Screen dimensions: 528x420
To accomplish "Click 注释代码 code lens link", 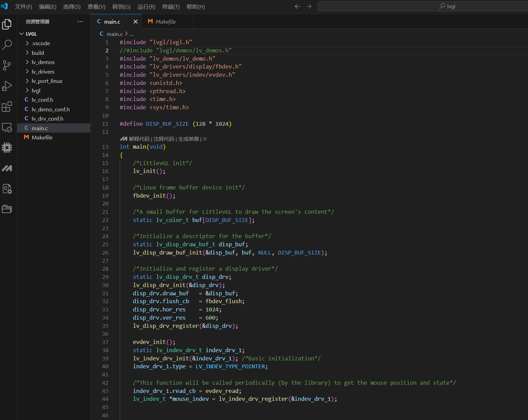I will pos(164,139).
